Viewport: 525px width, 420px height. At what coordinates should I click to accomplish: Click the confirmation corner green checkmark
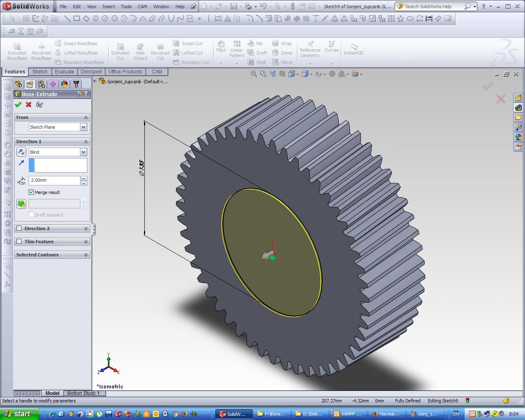(487, 87)
